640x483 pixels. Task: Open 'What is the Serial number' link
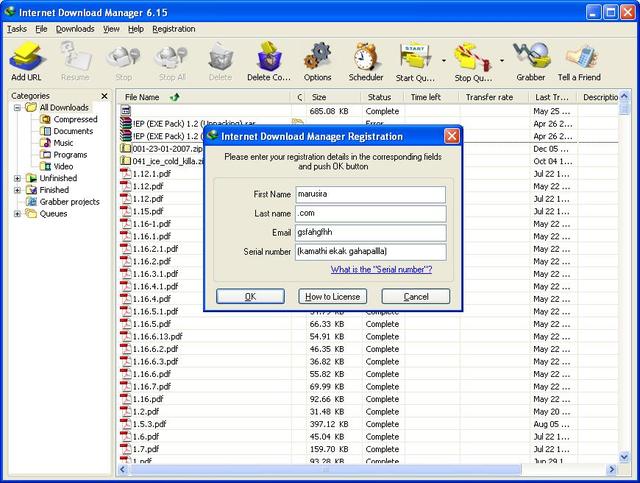point(381,270)
